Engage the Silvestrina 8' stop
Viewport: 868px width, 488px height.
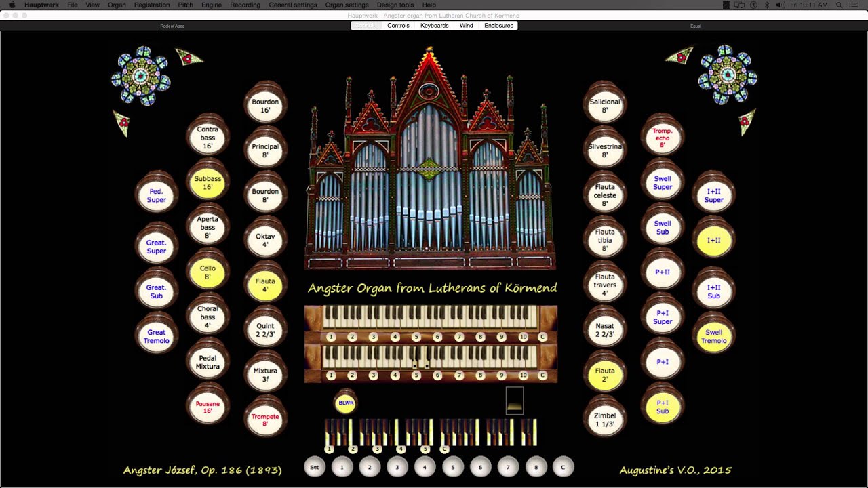[604, 150]
